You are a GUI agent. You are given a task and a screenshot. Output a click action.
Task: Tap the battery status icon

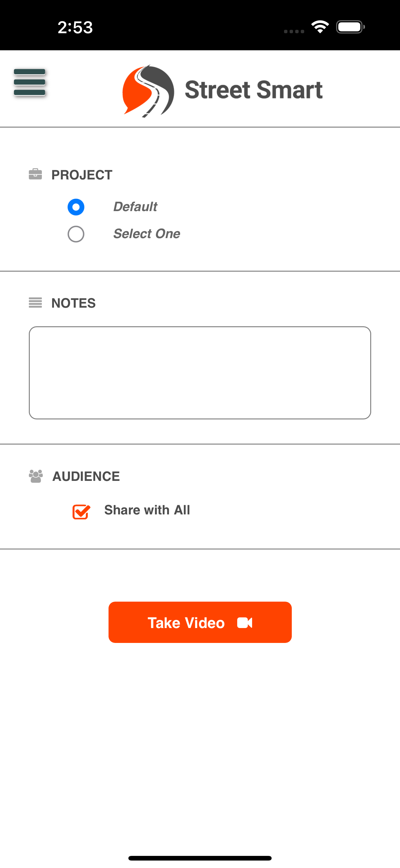(350, 27)
